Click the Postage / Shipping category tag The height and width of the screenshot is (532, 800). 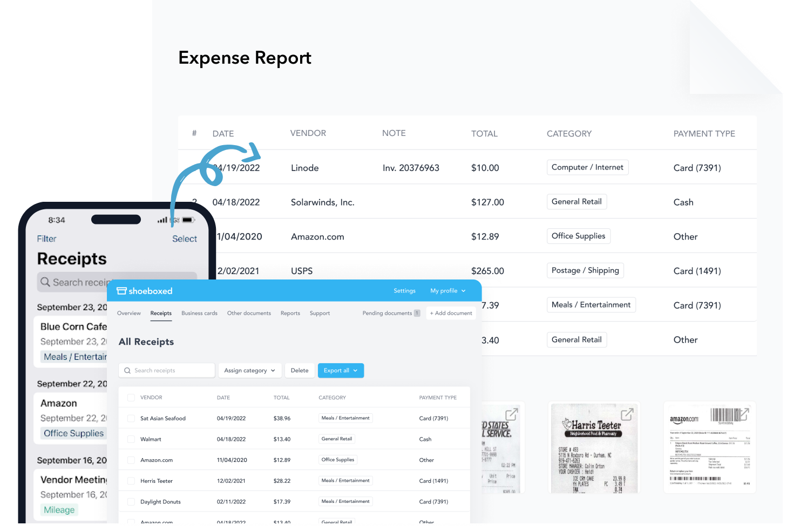pyautogui.click(x=585, y=270)
